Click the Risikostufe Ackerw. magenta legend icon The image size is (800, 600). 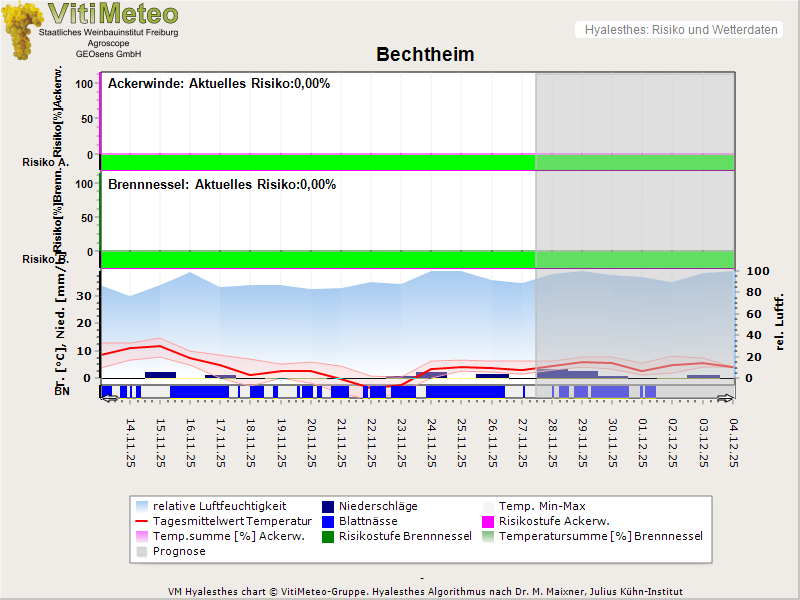489,521
